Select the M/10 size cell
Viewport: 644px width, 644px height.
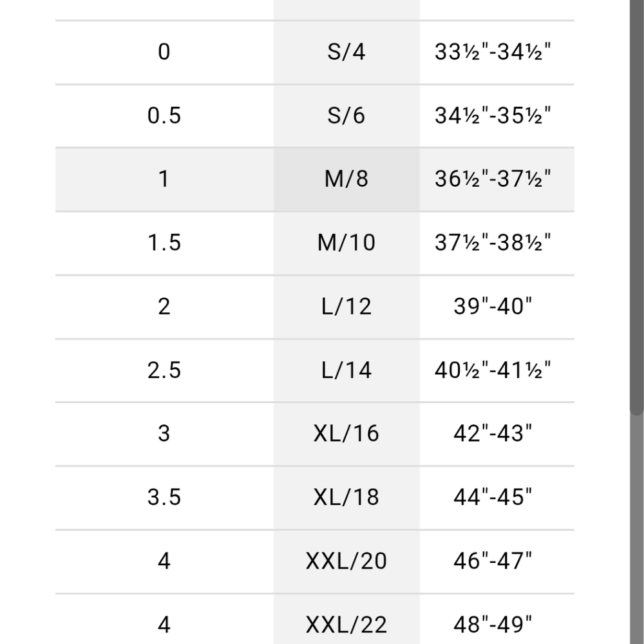[x=346, y=243]
